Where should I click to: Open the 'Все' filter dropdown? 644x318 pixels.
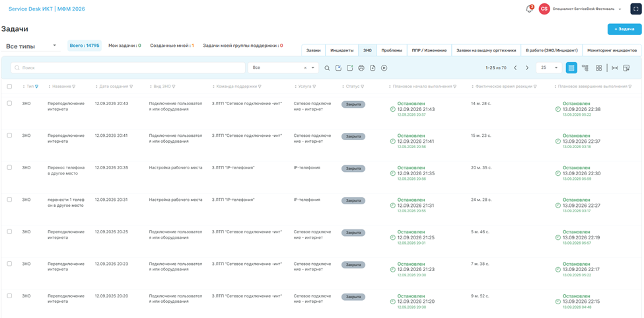coord(283,68)
